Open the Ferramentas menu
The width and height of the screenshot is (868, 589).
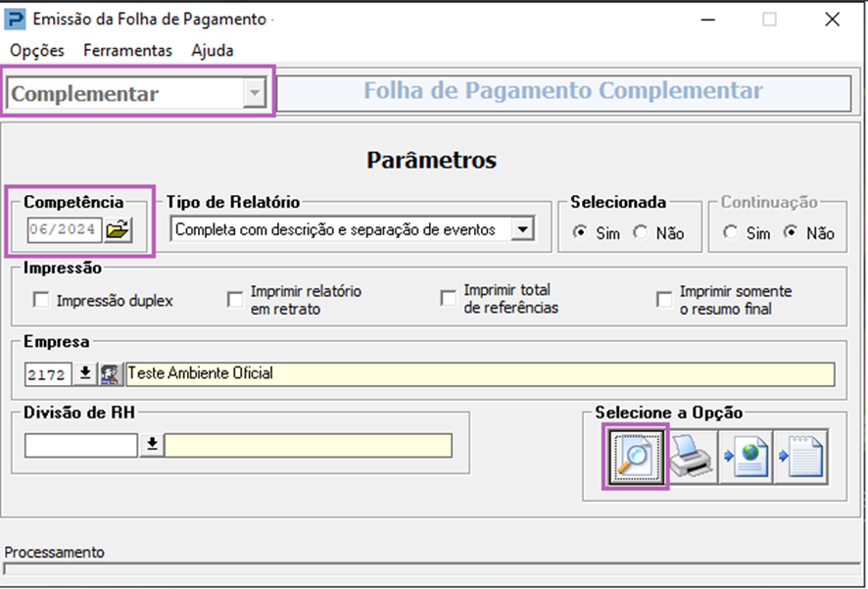click(128, 50)
